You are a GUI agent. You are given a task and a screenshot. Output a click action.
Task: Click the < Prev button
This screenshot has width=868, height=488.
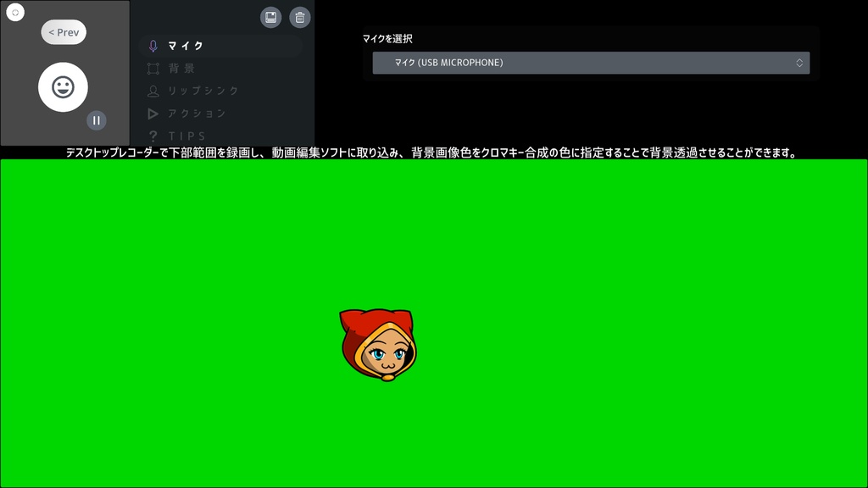[64, 31]
